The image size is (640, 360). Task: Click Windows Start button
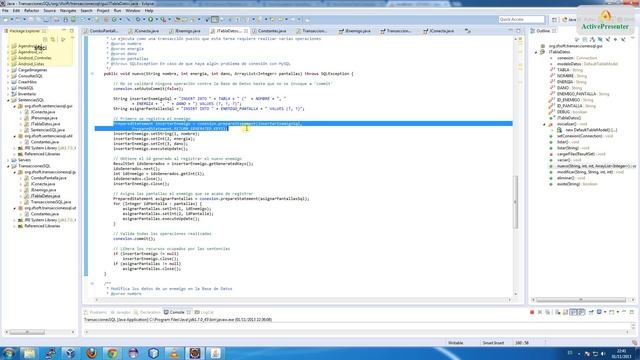[9, 353]
